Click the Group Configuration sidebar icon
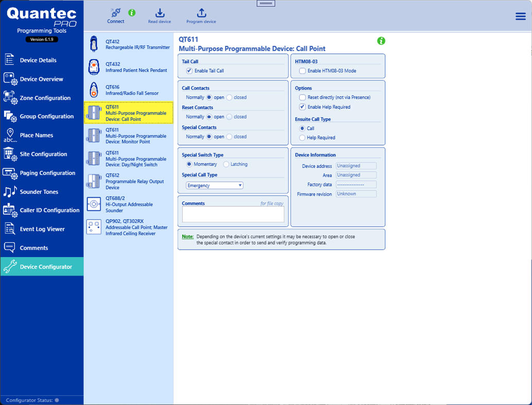 coord(10,116)
